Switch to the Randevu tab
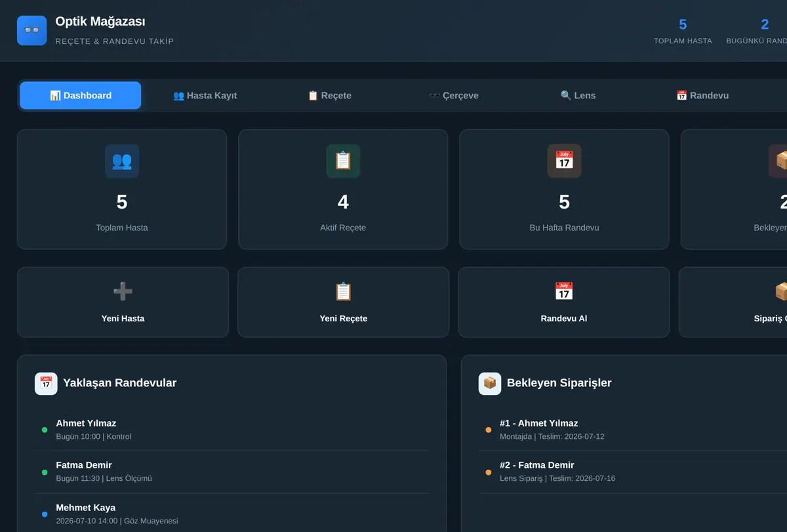This screenshot has height=532, width=787. click(x=702, y=95)
